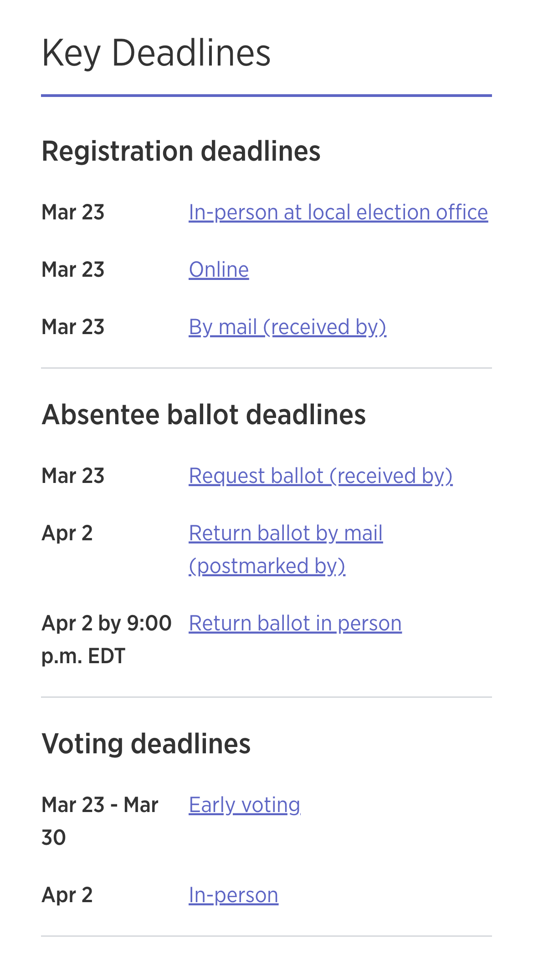Click the Mar 23 ballot request date
The image size is (533, 980).
click(x=73, y=476)
